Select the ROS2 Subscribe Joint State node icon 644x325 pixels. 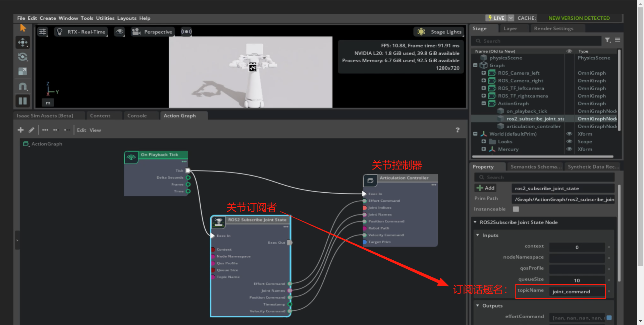(x=219, y=222)
